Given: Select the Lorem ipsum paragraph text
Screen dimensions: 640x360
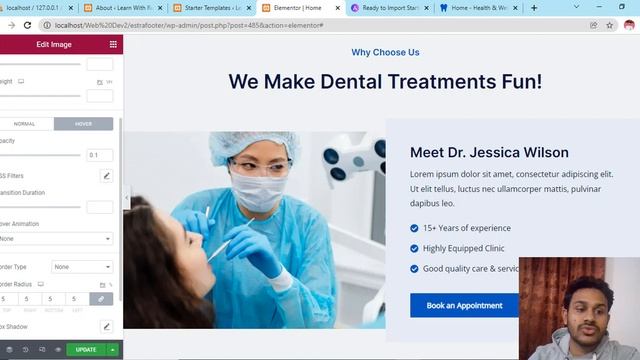Looking at the screenshot, I should (511, 189).
